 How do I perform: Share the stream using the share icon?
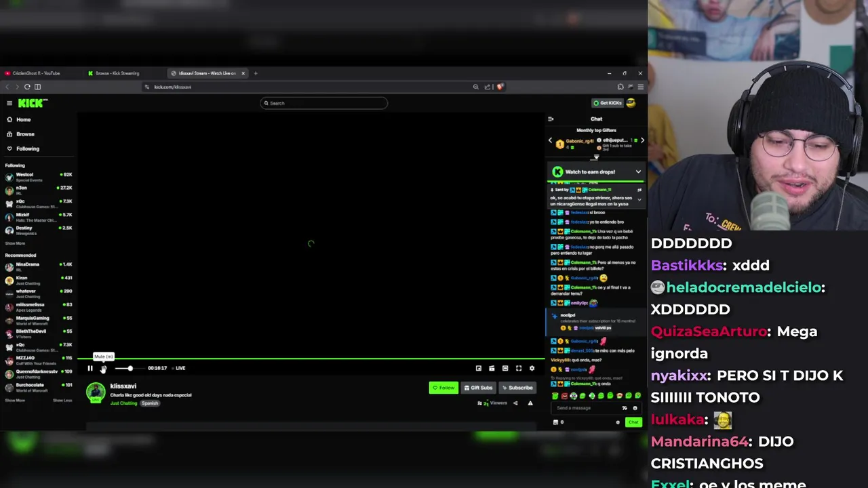pyautogui.click(x=515, y=403)
